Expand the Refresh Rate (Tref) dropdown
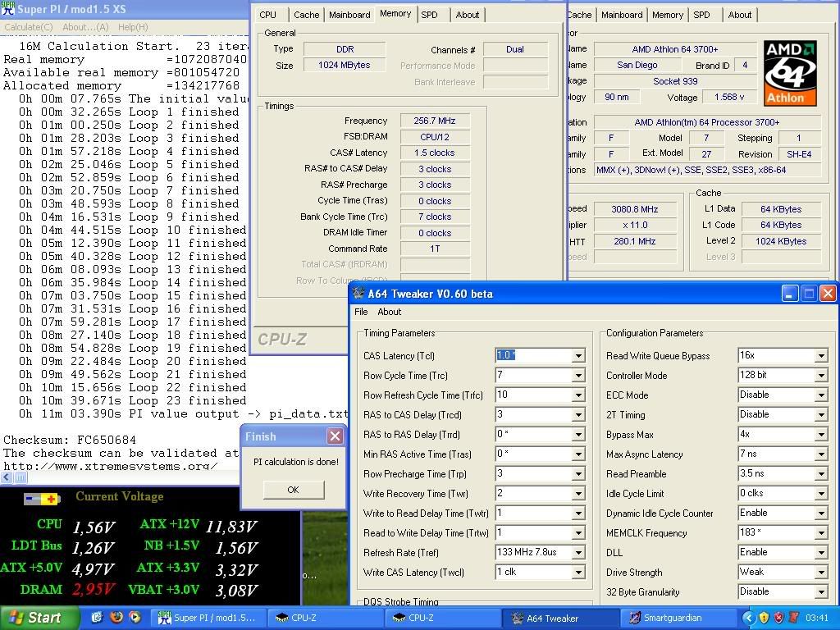840x630 pixels. click(578, 553)
